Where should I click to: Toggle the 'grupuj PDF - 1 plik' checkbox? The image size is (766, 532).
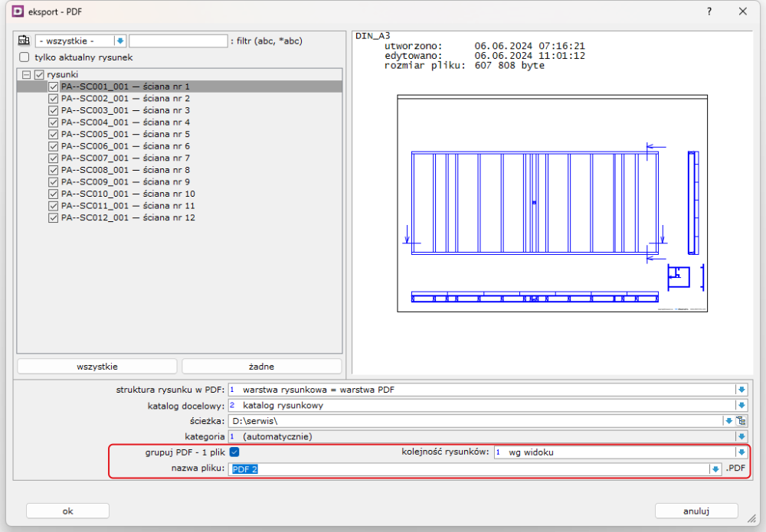(234, 452)
